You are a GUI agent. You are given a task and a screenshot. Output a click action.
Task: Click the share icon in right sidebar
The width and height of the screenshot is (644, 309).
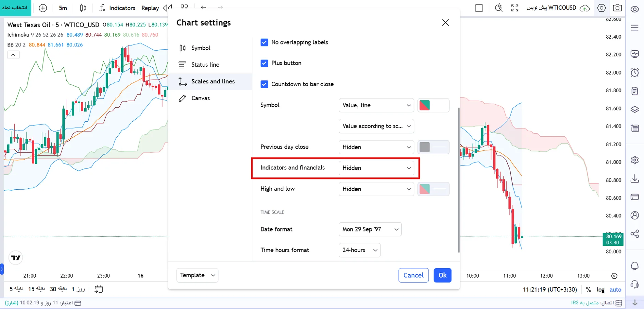pos(635,234)
